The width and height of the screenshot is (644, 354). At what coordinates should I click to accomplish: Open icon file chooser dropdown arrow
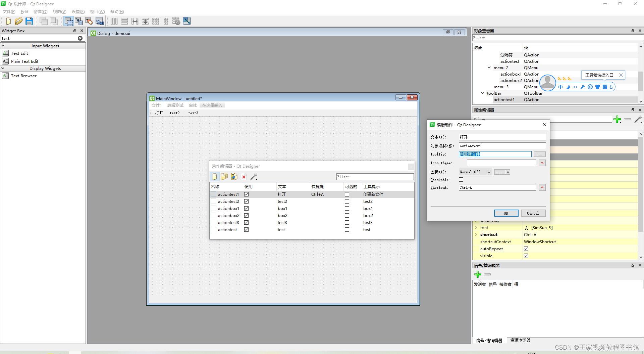click(508, 172)
